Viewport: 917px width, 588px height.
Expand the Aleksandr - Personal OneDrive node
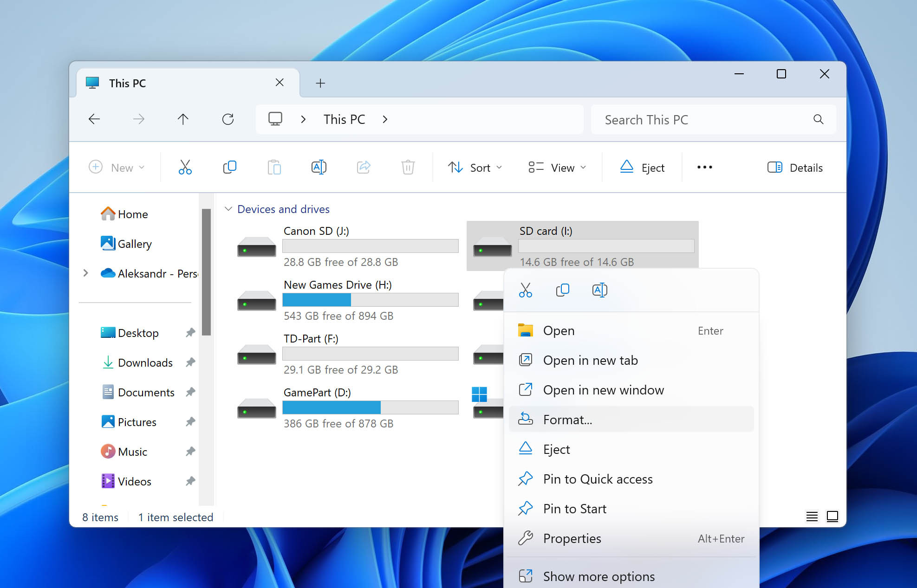[85, 273]
